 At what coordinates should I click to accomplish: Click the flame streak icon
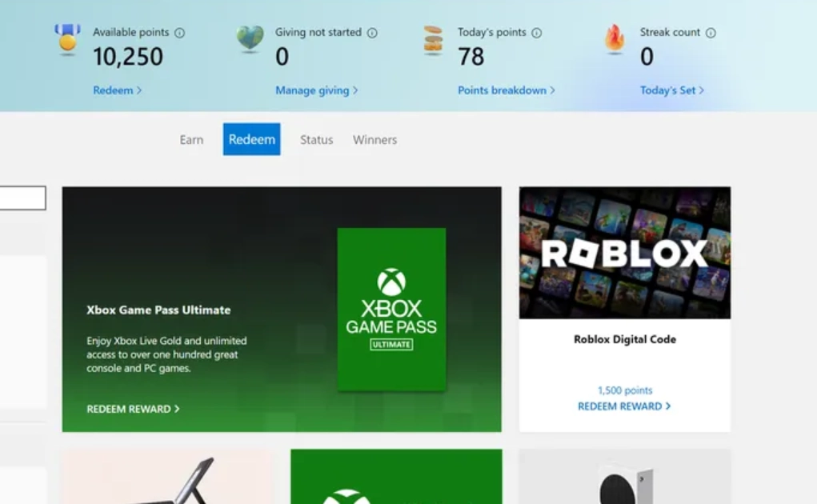point(615,39)
